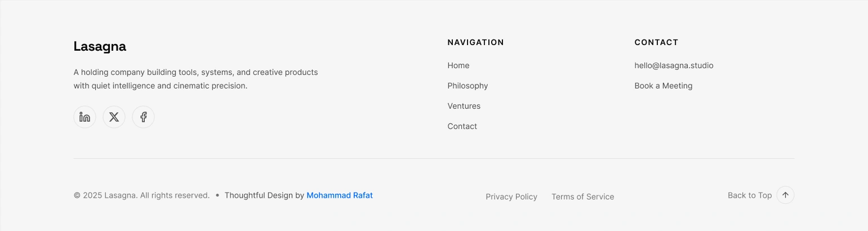Open the Philosophy navigation link

(x=468, y=86)
